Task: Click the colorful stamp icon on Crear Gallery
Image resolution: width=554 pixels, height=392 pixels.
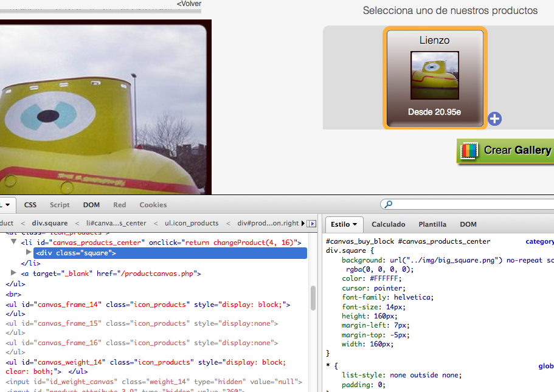Action: pyautogui.click(x=469, y=151)
